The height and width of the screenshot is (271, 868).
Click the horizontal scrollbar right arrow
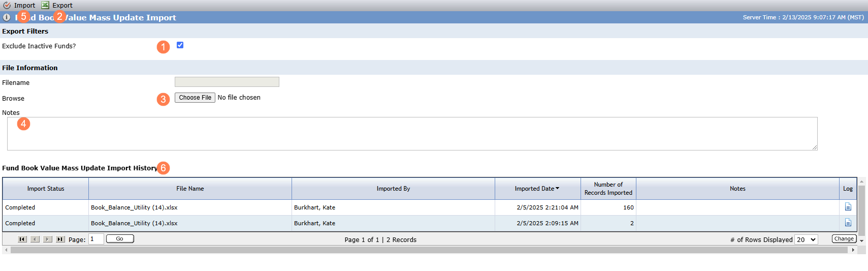(853, 250)
